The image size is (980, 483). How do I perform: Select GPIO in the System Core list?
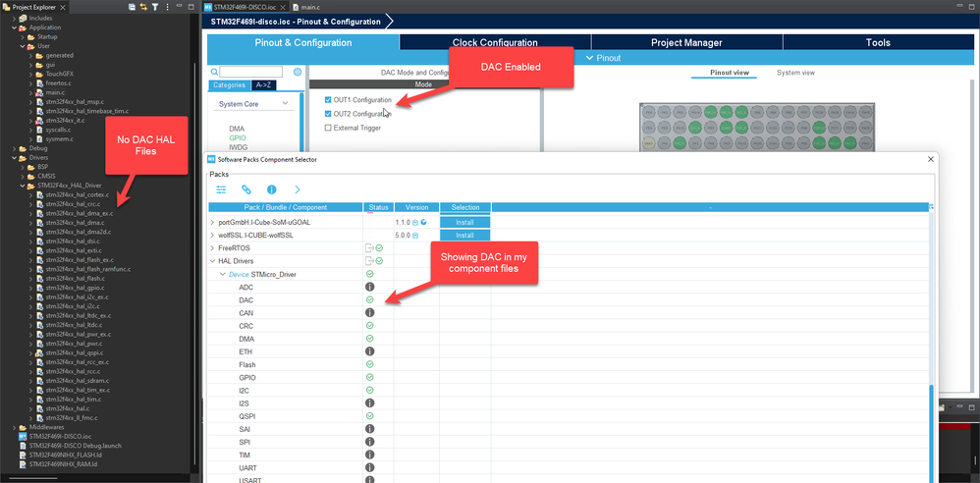pos(237,137)
